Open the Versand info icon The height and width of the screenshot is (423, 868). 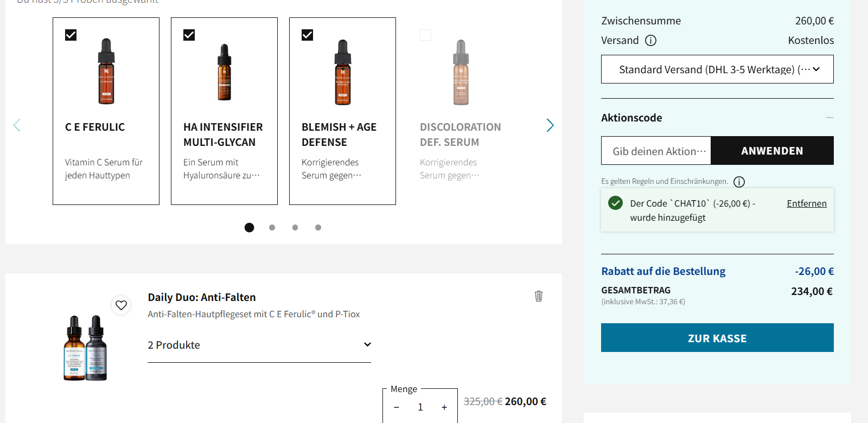[x=650, y=41]
